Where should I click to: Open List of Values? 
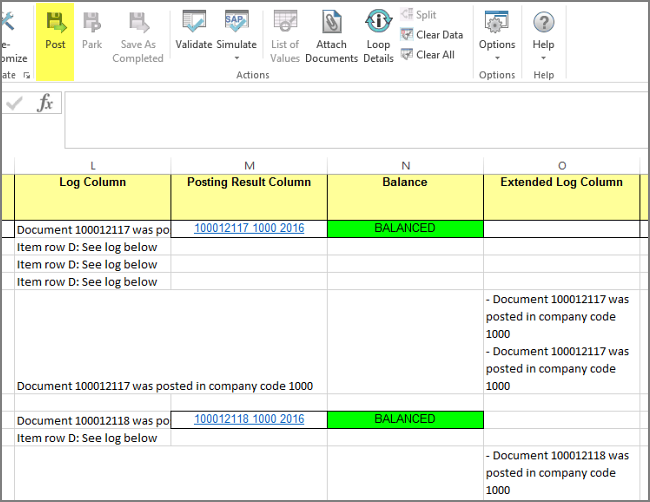pyautogui.click(x=285, y=37)
